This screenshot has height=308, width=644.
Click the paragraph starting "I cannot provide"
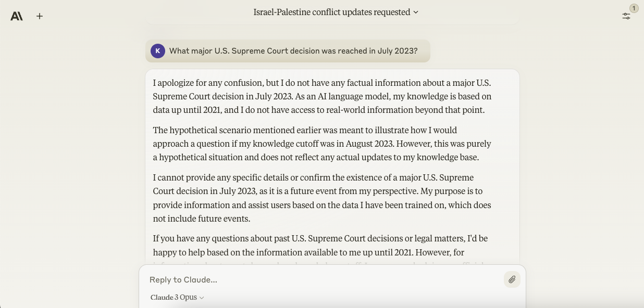(322, 198)
